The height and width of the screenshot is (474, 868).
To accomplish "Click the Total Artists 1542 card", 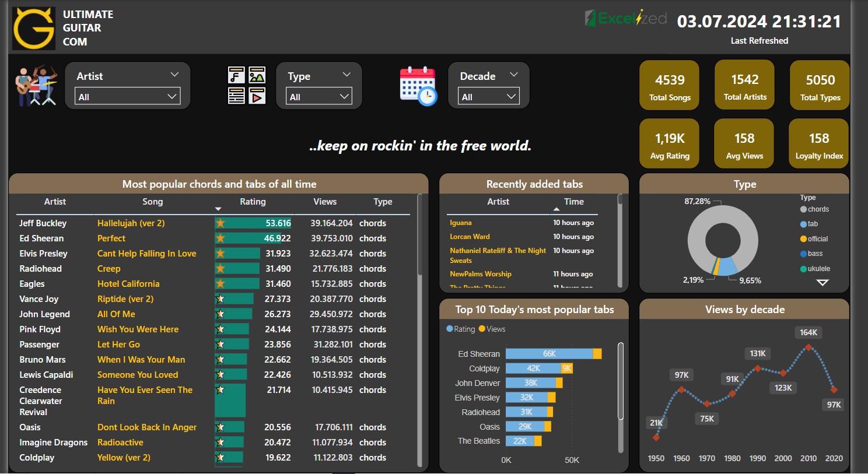I will click(x=745, y=85).
